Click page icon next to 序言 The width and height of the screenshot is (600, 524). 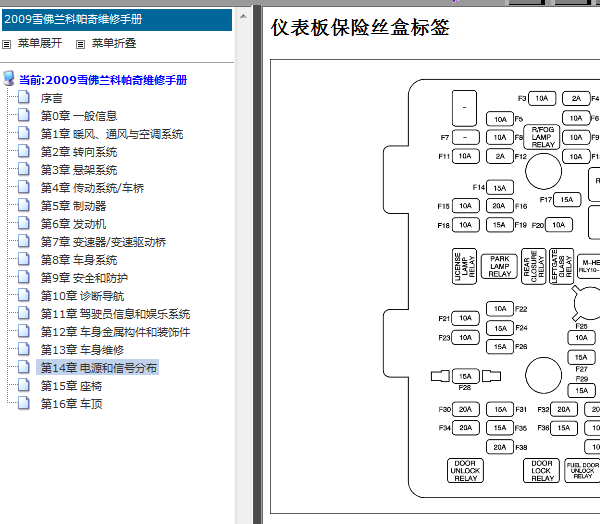24,97
